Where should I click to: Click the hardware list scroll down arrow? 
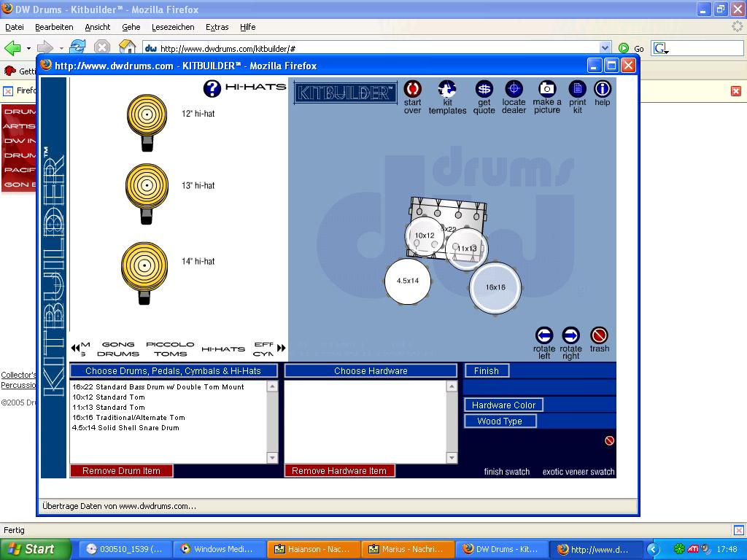pos(452,458)
